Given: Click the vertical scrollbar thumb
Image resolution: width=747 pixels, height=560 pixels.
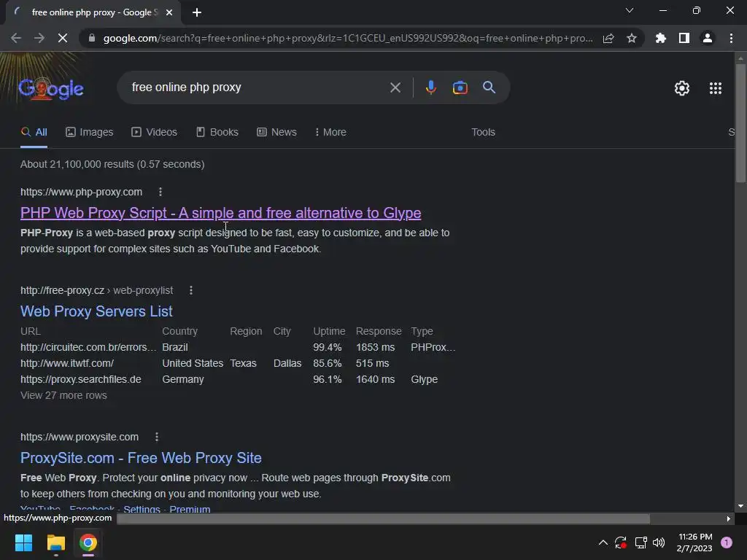Looking at the screenshot, I should click(740, 122).
